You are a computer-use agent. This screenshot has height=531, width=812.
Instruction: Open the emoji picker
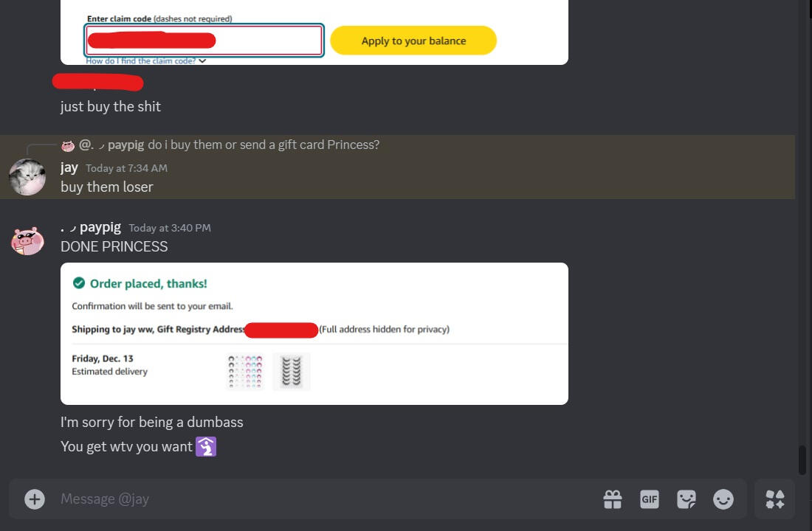(723, 499)
